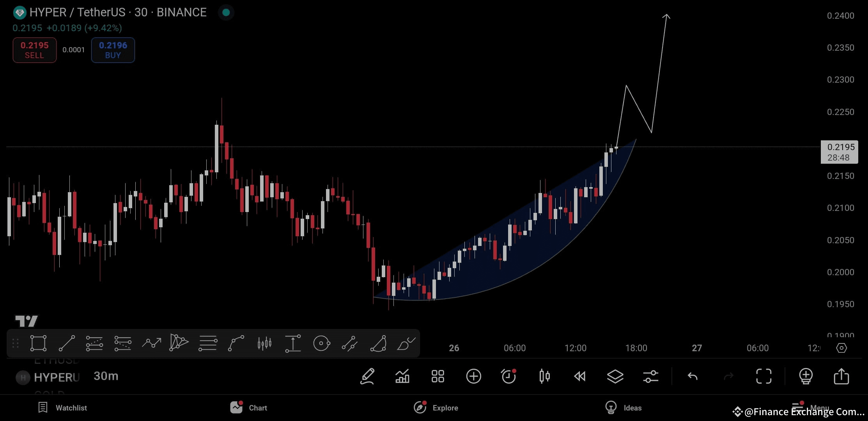Redo the last chart action
The height and width of the screenshot is (421, 868).
[728, 377]
